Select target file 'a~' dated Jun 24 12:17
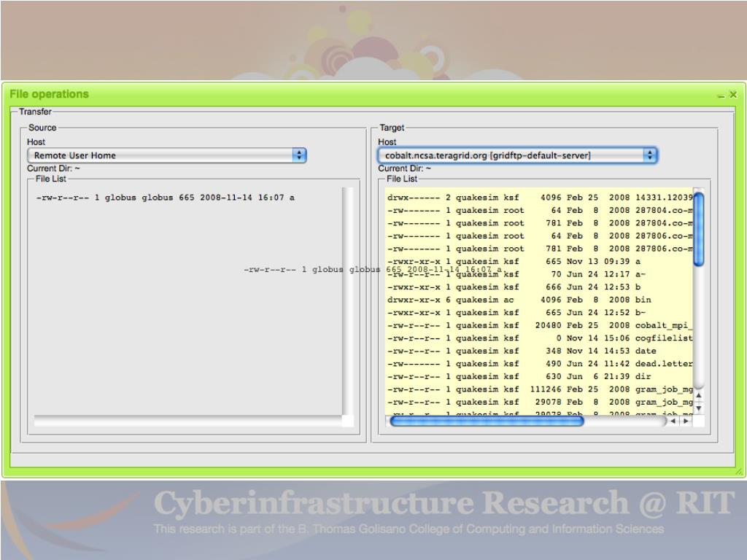The width and height of the screenshot is (747, 560). click(539, 274)
